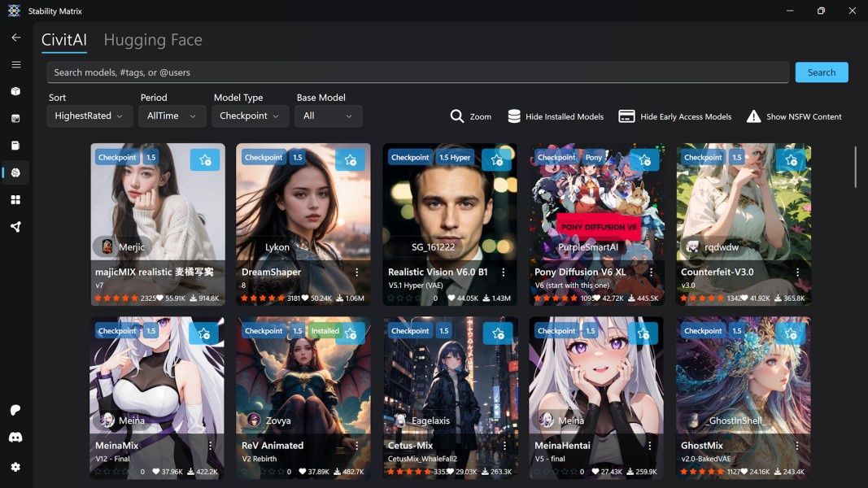
Task: Open three-dot menu on DreamShaper card
Action: pos(356,272)
